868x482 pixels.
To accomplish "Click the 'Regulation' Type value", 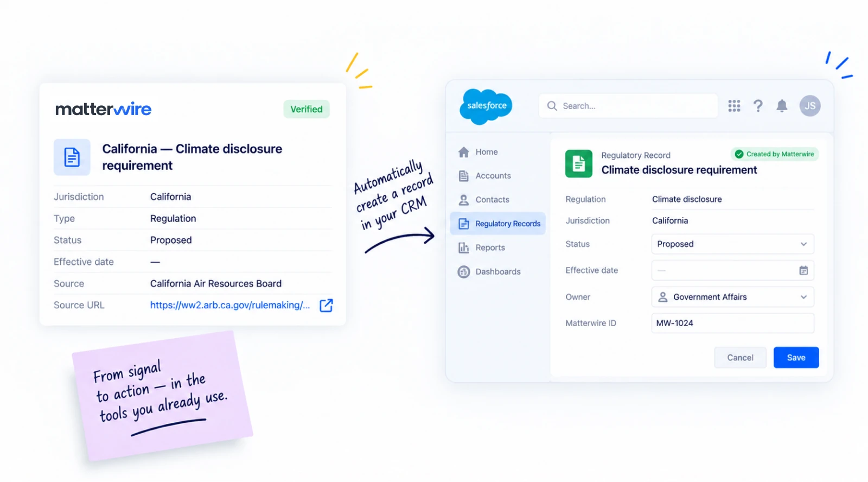I will pyautogui.click(x=173, y=218).
